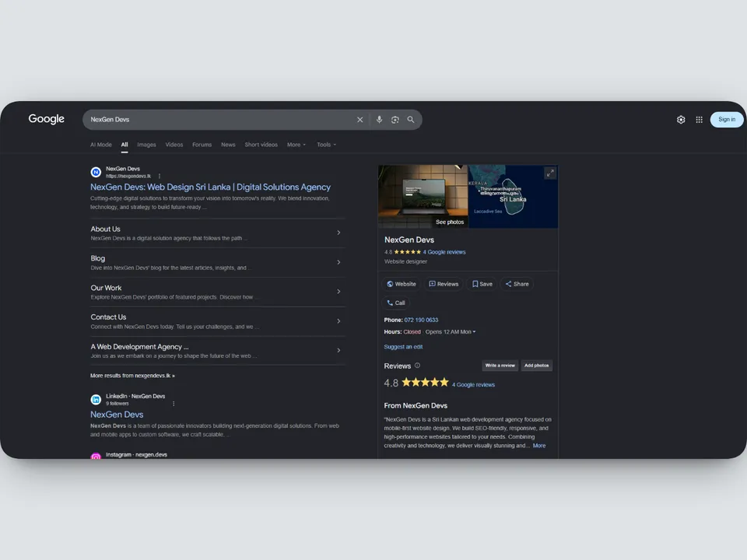Click the Reviews info icon

coord(417,366)
